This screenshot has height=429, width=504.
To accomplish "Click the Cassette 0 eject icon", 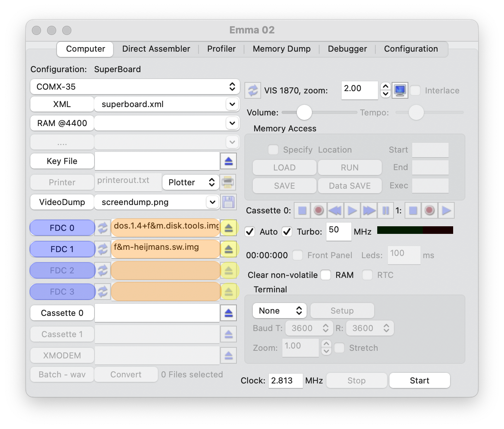I will pyautogui.click(x=228, y=313).
